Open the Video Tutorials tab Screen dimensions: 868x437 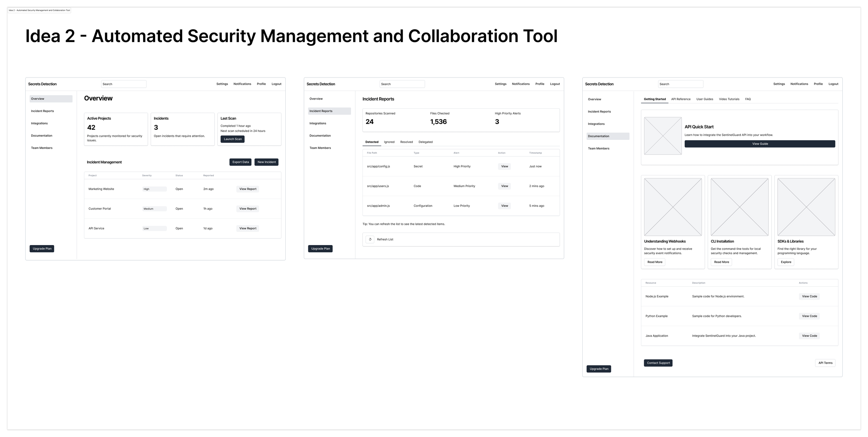(729, 99)
